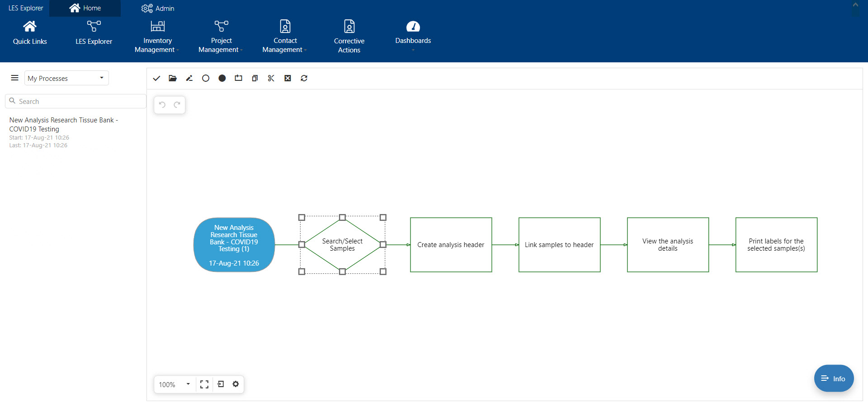868x402 pixels.
Task: Collapse the ribbon with the top-right chevron
Action: [x=855, y=5]
